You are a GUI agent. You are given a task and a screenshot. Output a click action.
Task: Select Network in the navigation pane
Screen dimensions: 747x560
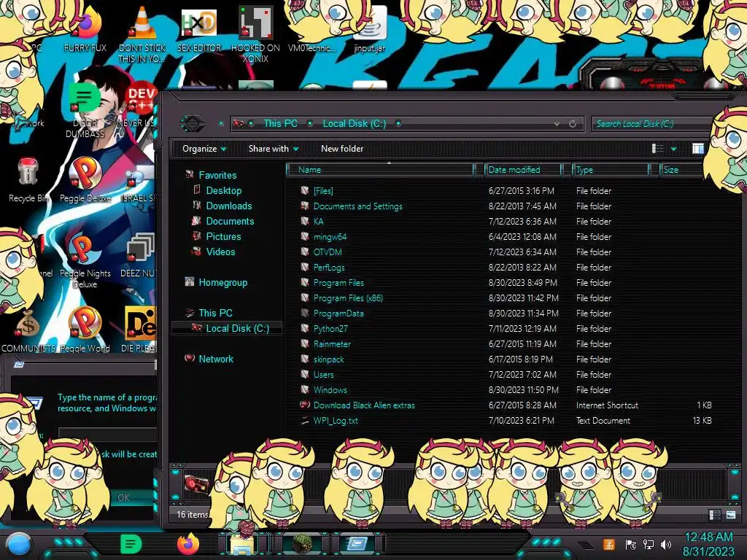(x=216, y=359)
